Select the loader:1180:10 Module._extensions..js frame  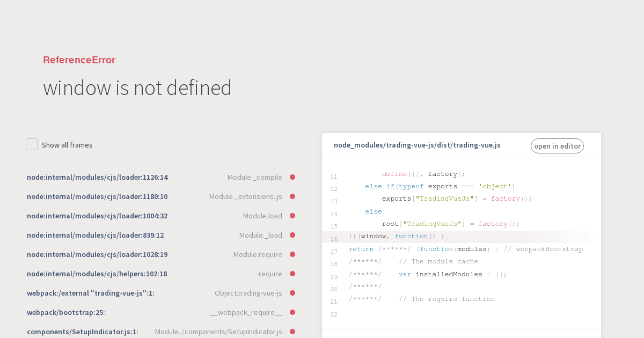pos(155,196)
